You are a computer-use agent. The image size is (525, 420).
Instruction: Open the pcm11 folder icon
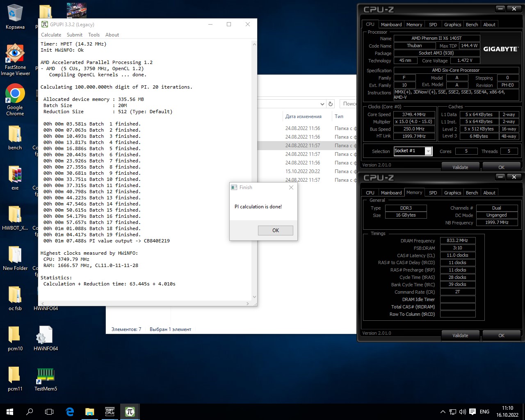(15, 379)
